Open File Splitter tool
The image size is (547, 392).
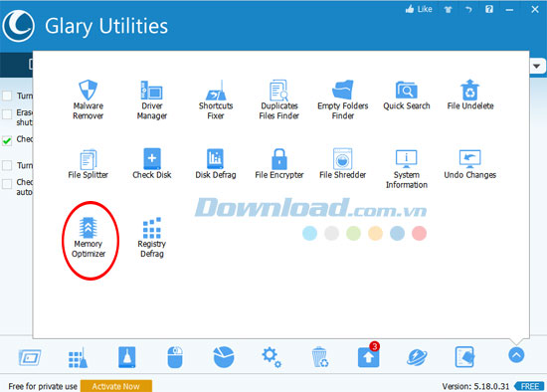(88, 164)
